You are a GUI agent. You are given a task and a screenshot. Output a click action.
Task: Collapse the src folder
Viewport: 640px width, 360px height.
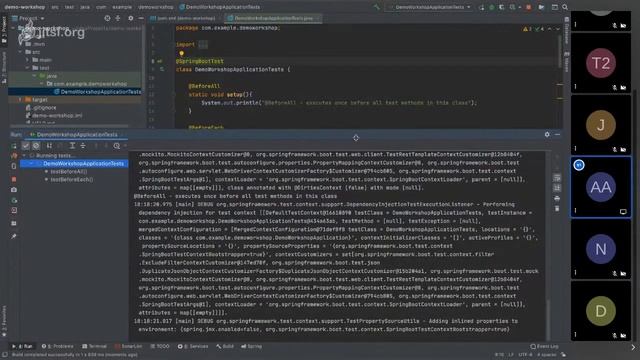(20, 52)
